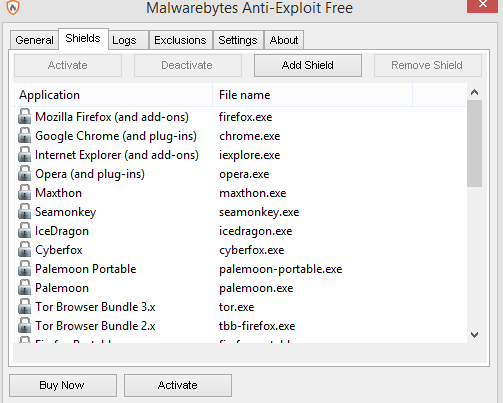Screen dimensions: 503x403
Task: Click the palemoon-portable.exe file name cell
Action: click(281, 269)
